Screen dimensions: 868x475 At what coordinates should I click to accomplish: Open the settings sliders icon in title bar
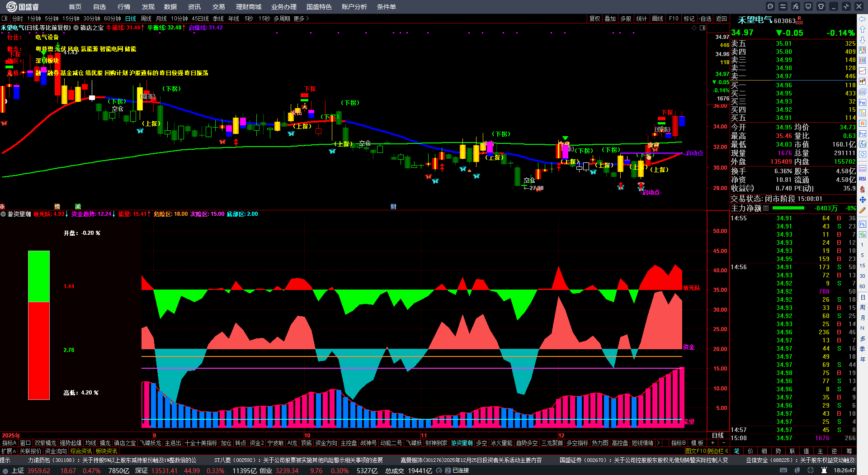[x=783, y=6]
